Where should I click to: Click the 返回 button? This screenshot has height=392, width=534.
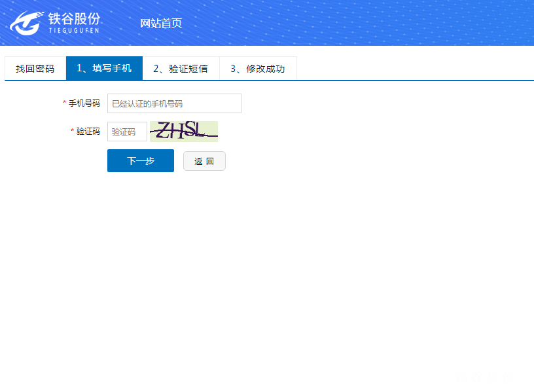pyautogui.click(x=204, y=161)
